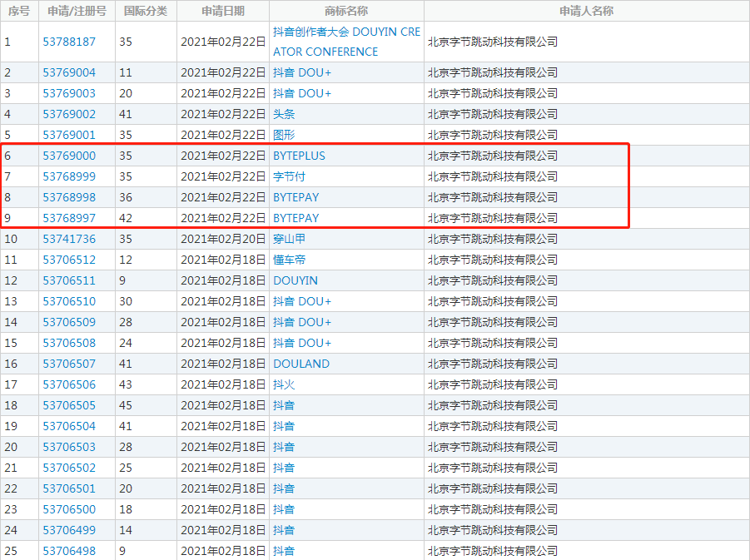Open 抖音 trademark in row 22
The width and height of the screenshot is (750, 560).
(284, 488)
